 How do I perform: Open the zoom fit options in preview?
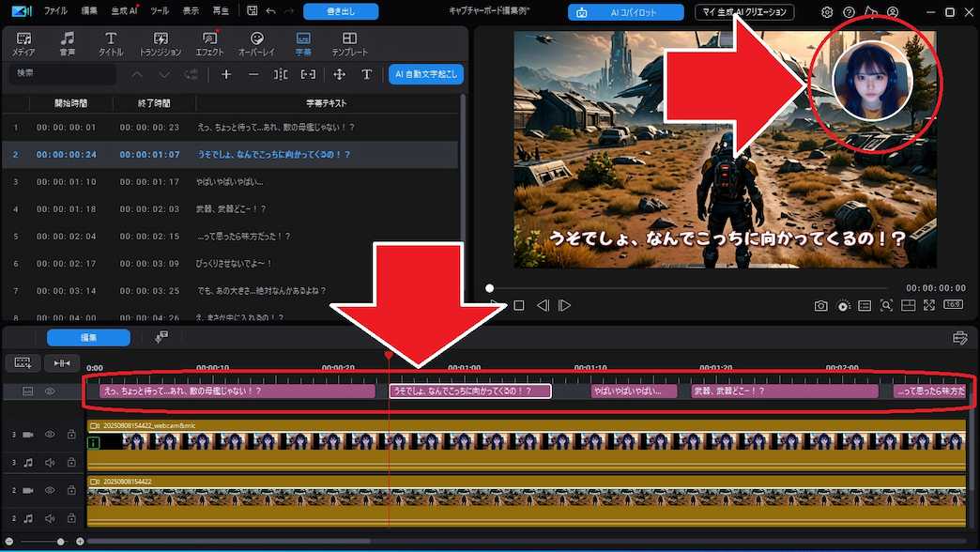(886, 305)
